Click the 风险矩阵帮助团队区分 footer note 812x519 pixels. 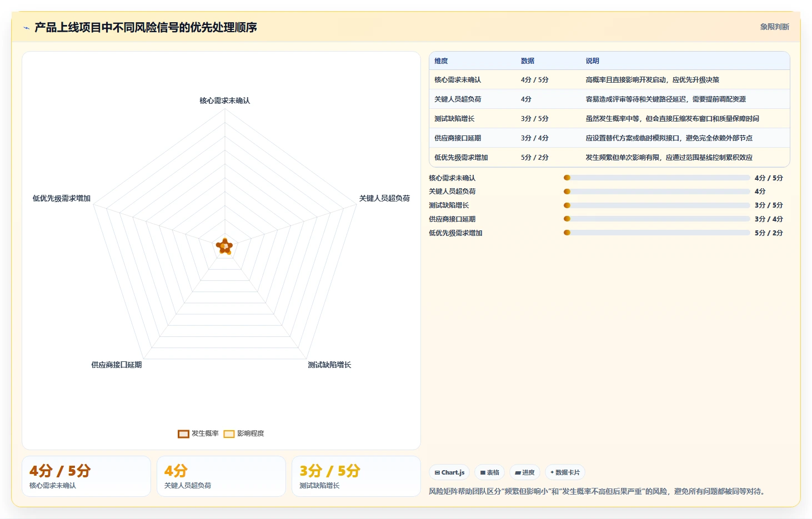pos(597,491)
